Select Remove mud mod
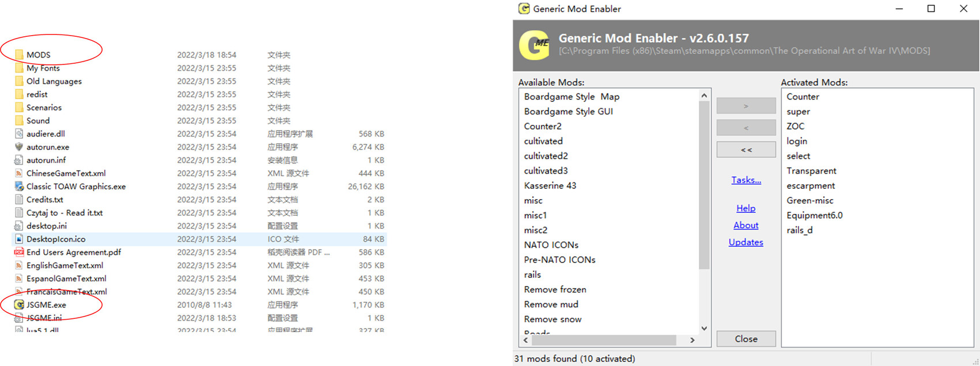This screenshot has width=980, height=366. coord(551,304)
